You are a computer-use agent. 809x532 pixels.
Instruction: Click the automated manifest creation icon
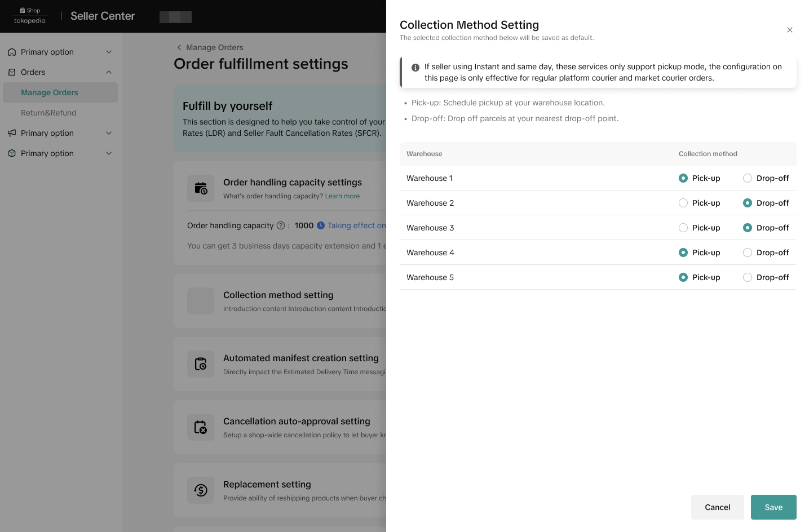point(201,364)
